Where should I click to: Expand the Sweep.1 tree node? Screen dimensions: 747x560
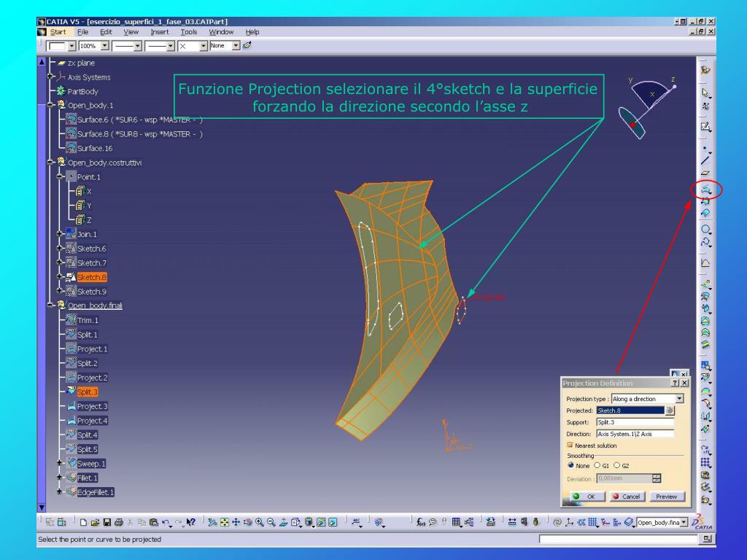[60, 463]
